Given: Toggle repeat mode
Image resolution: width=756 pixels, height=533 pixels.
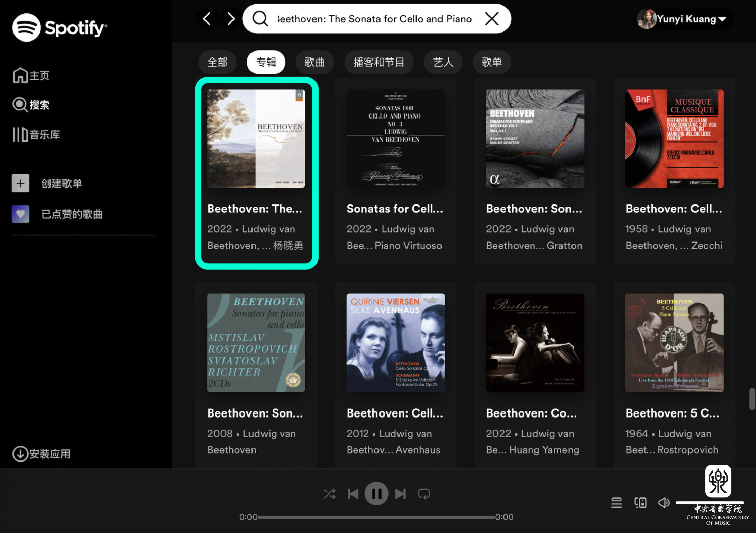Looking at the screenshot, I should [x=424, y=494].
